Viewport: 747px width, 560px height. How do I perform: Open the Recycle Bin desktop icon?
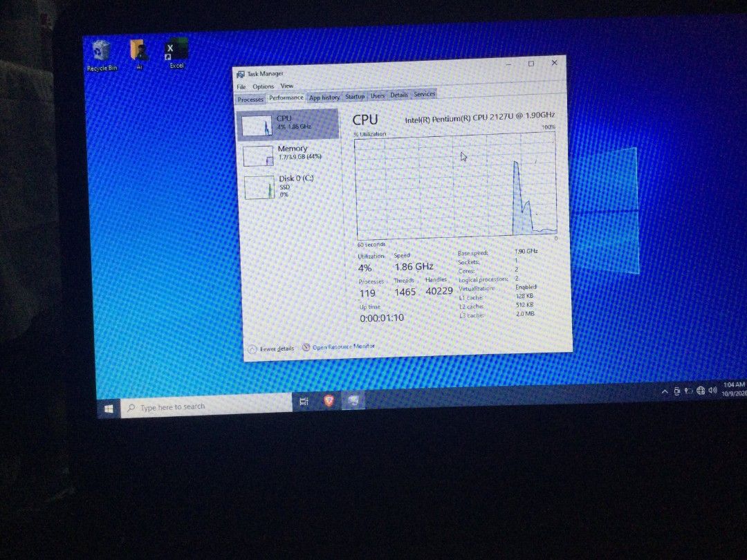(x=101, y=56)
